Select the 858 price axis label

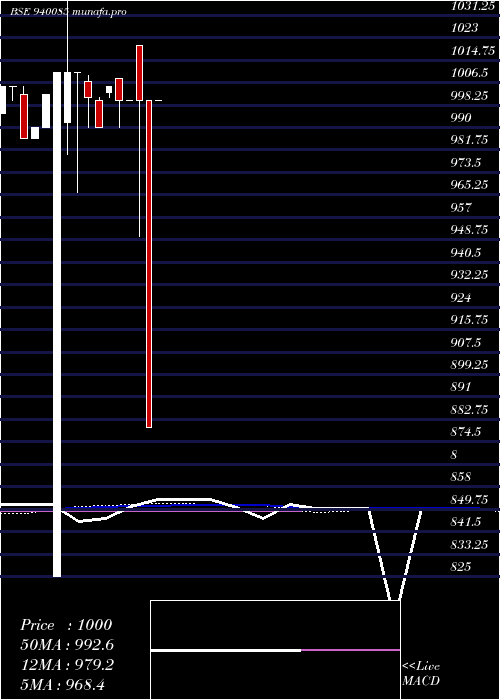tap(461, 477)
